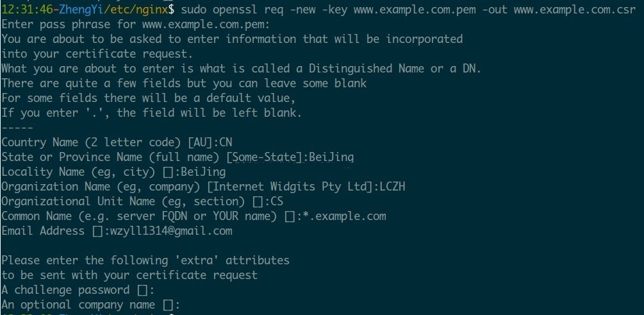644x315 pixels.
Task: Click the CN country code value
Action: click(x=225, y=142)
